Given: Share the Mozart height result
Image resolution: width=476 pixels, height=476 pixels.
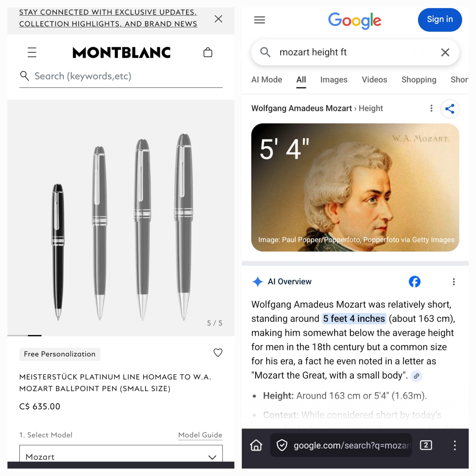Looking at the screenshot, I should tap(450, 109).
